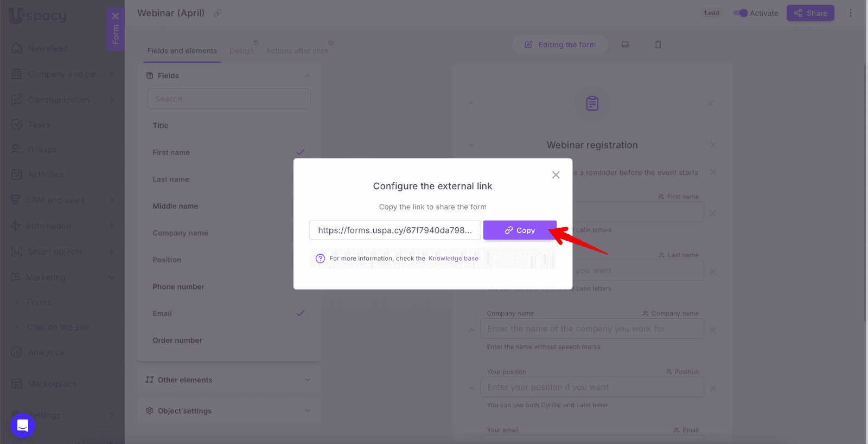Open the three-dot options menu
The width and height of the screenshot is (868, 444).
tap(850, 13)
